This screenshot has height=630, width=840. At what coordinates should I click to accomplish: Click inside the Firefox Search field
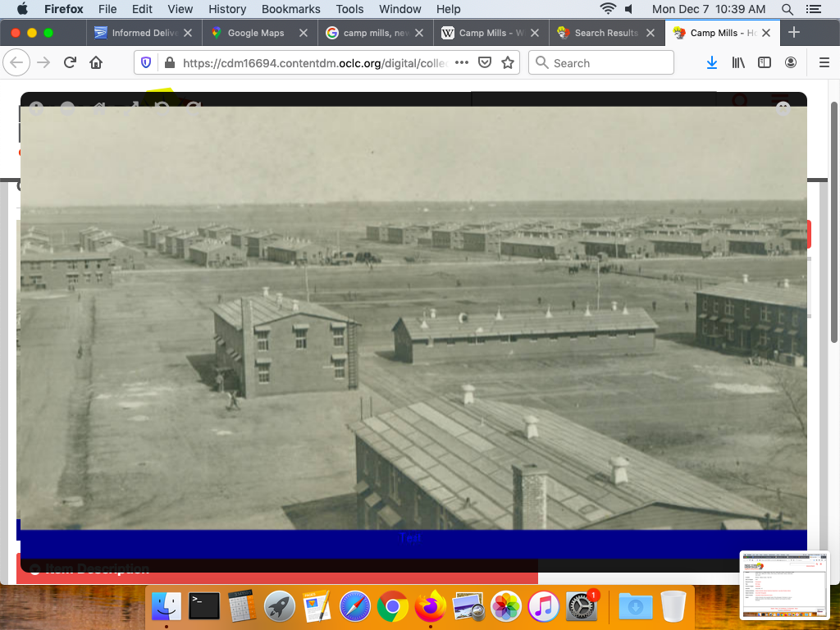pos(609,63)
